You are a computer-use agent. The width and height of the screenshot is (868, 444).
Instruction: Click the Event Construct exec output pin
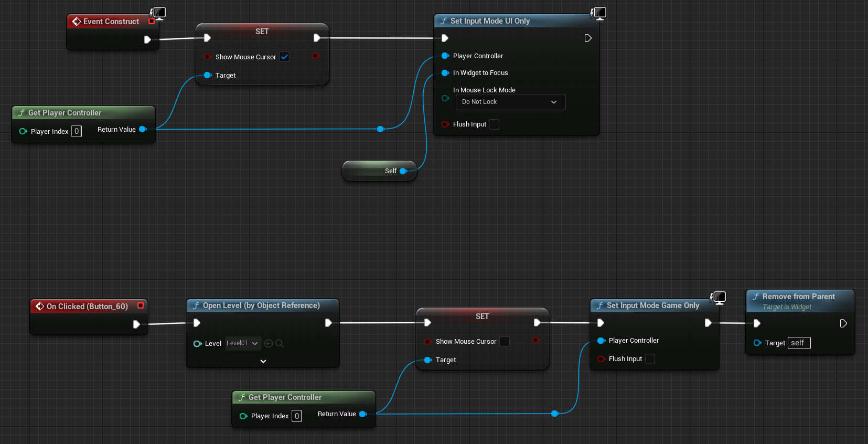(147, 39)
